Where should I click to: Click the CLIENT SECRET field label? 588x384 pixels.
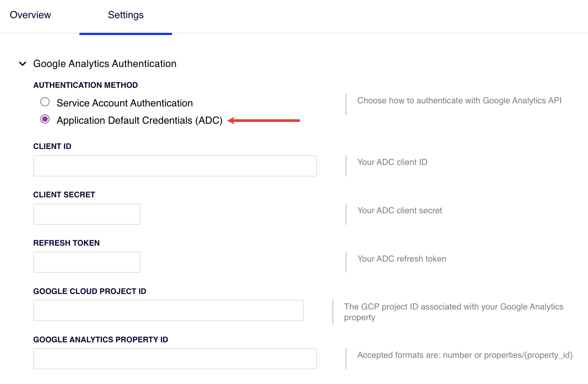(64, 195)
